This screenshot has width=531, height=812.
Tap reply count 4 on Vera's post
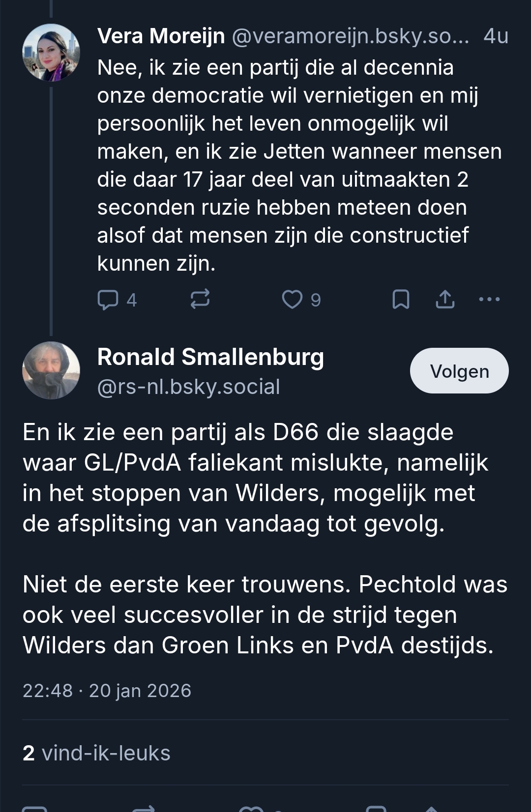point(131,300)
